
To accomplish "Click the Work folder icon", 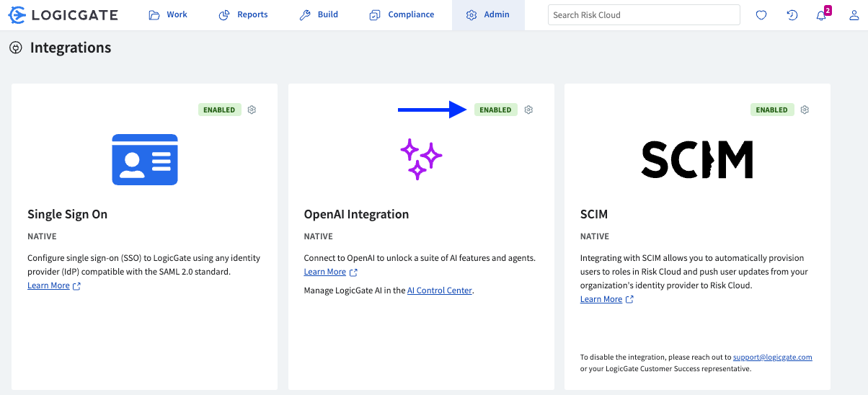I will coord(154,15).
